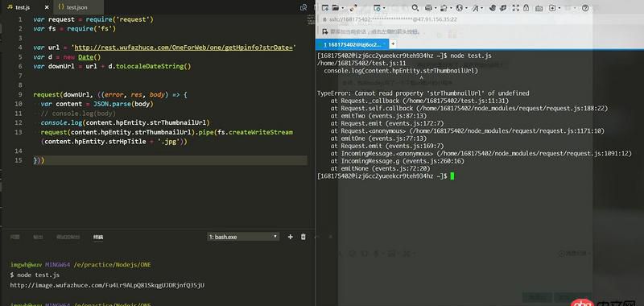
Task: Click 'toLocaleDateString()' on line 6
Action: click(x=153, y=67)
